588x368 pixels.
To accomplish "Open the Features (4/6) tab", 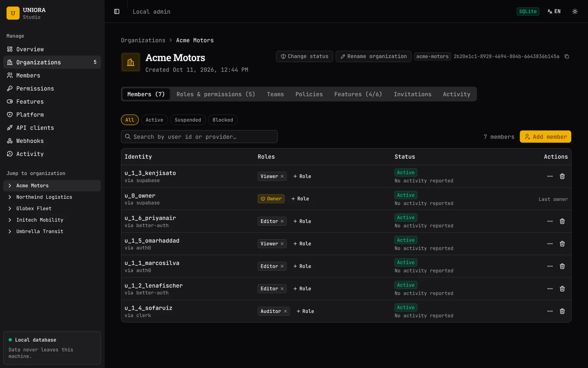I will point(358,94).
